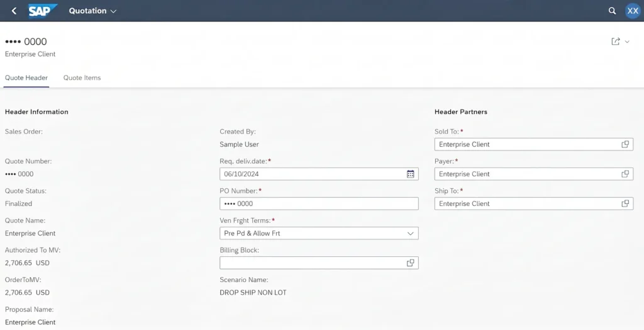Image resolution: width=644 pixels, height=330 pixels.
Task: Click the Quote Name value Enterprise Client
Action: click(30, 233)
